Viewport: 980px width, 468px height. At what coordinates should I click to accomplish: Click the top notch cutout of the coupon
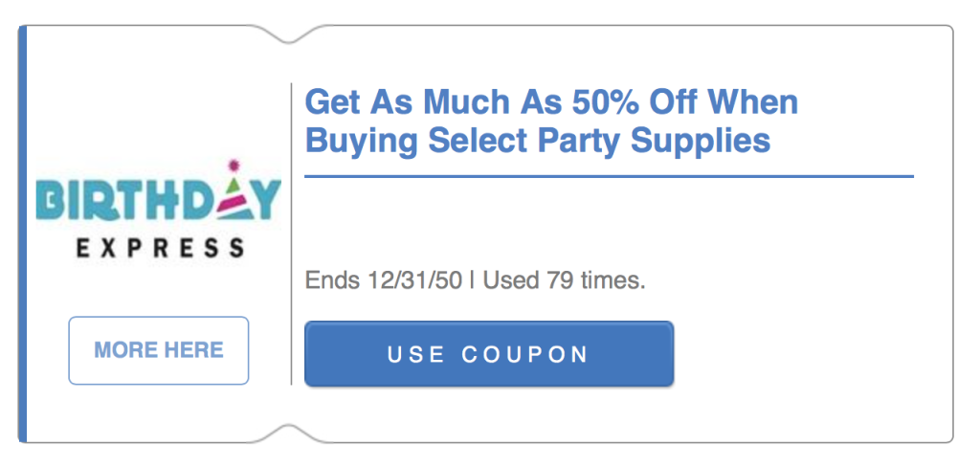point(288,34)
